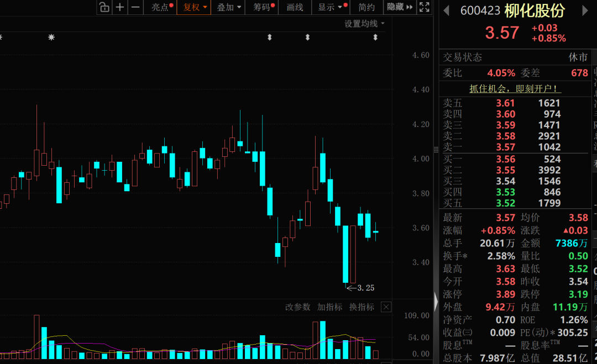This screenshot has height=364, width=597.
Task: Zoom in chart with plus icon
Action: pos(120,7)
